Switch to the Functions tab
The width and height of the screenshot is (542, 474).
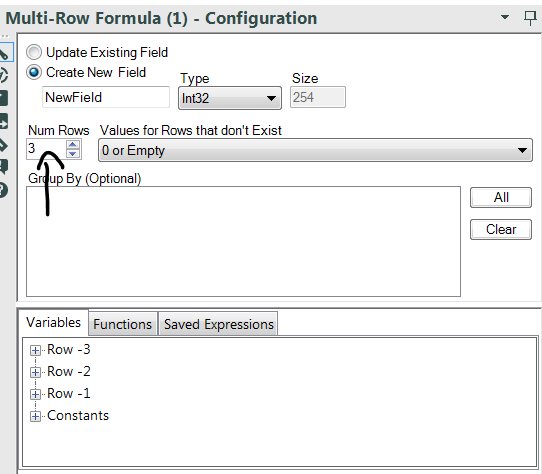pyautogui.click(x=123, y=324)
